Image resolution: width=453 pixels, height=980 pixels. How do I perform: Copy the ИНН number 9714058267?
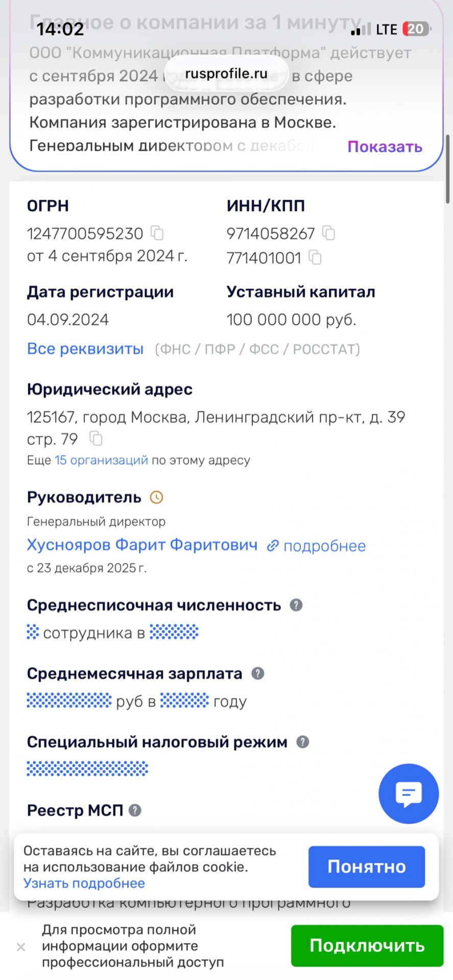328,233
